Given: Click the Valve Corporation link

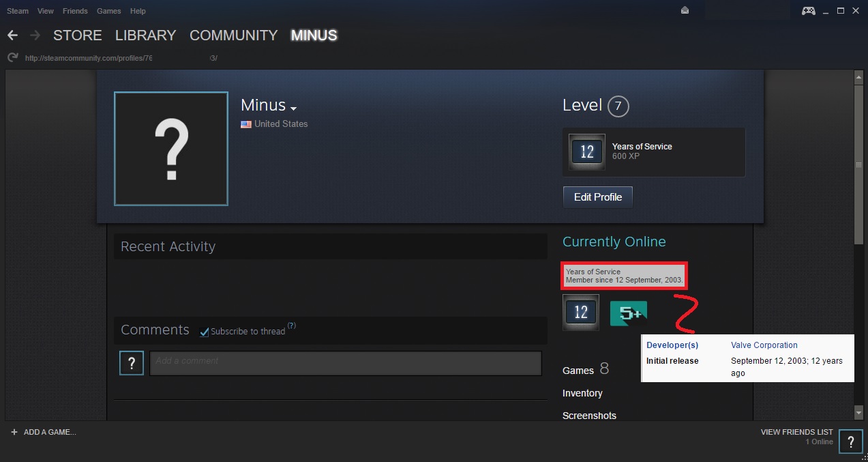Looking at the screenshot, I should (x=764, y=345).
